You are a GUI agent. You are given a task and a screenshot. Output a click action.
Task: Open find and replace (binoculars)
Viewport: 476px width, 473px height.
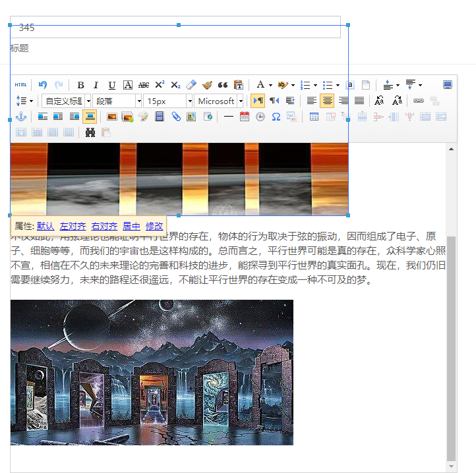point(90,132)
